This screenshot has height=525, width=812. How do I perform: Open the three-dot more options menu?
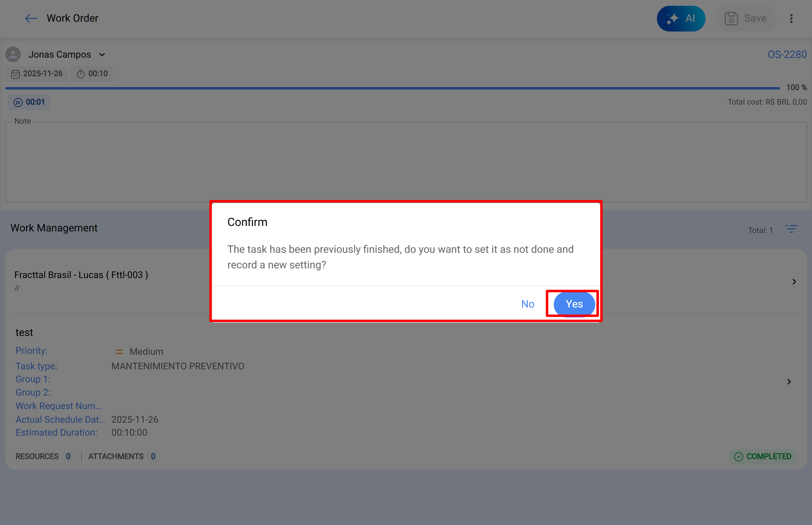click(x=791, y=18)
